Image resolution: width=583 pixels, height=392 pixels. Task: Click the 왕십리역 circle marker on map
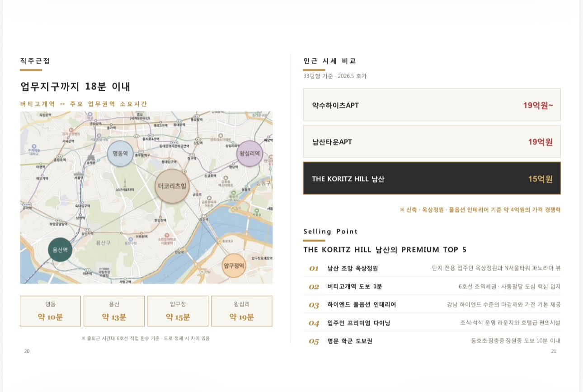coord(249,154)
